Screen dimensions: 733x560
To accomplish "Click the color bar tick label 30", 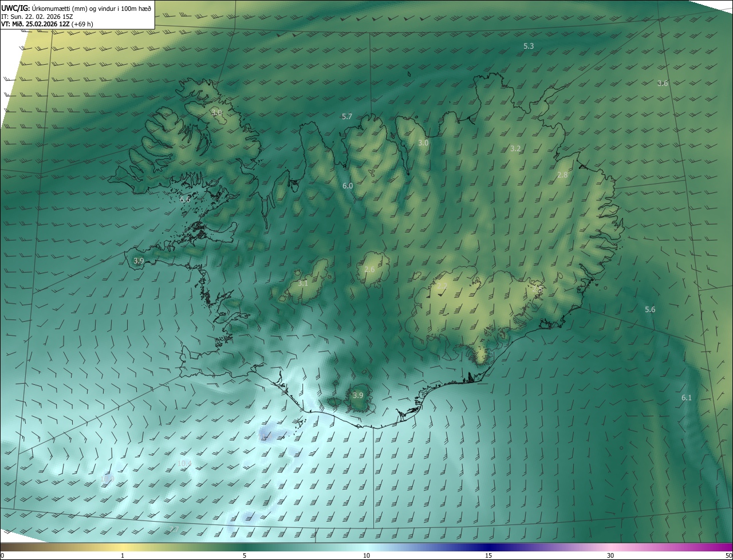I will click(610, 555).
